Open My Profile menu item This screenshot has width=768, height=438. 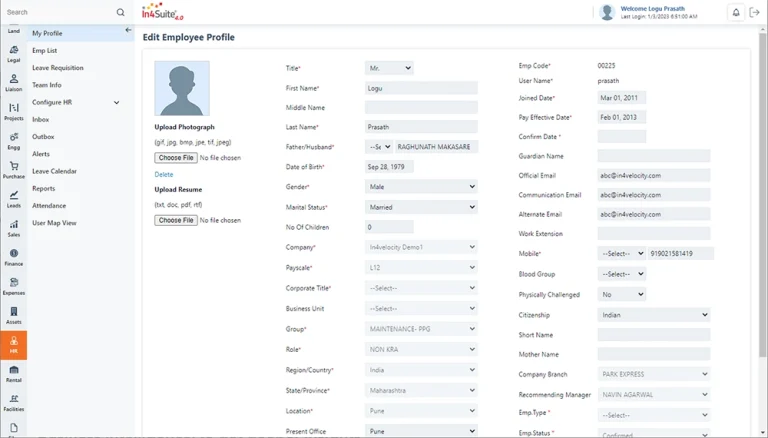click(47, 33)
